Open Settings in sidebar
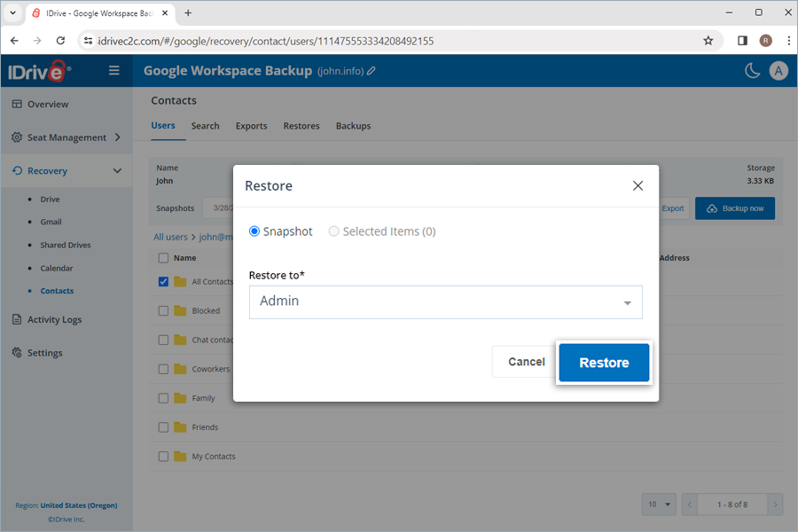The image size is (798, 532). click(x=45, y=353)
